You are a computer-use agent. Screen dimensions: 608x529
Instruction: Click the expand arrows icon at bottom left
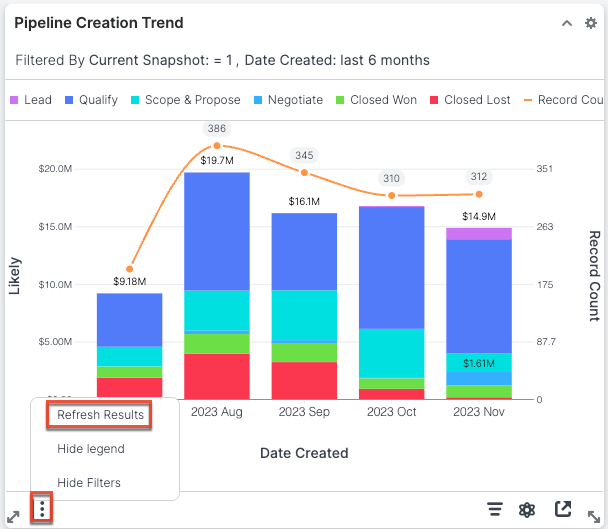tap(14, 516)
